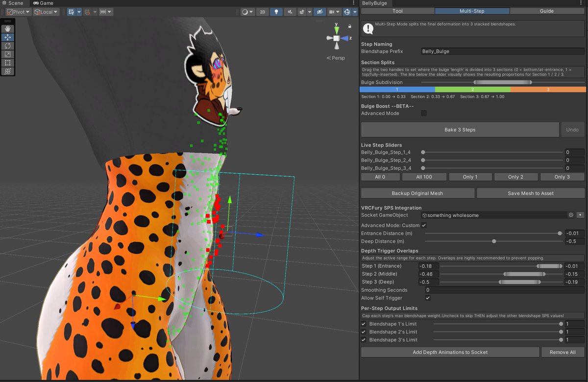
Task: Click the info speech bubble icon
Action: point(367,29)
